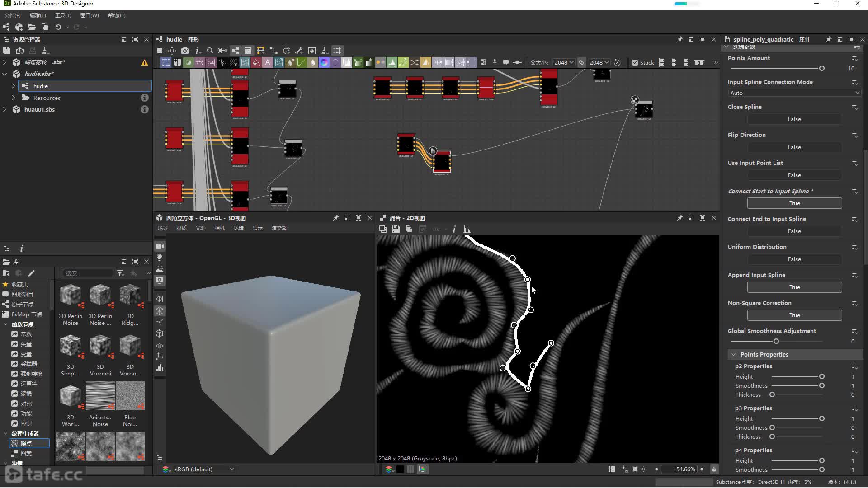Adjust the Points Amount slider handle
868x488 pixels.
pyautogui.click(x=821, y=69)
